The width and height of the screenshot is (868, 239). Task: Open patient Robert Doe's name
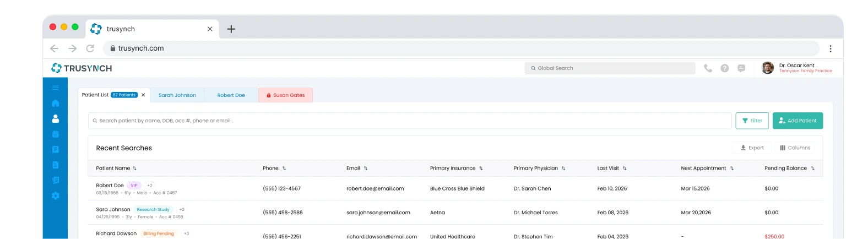(x=110, y=186)
